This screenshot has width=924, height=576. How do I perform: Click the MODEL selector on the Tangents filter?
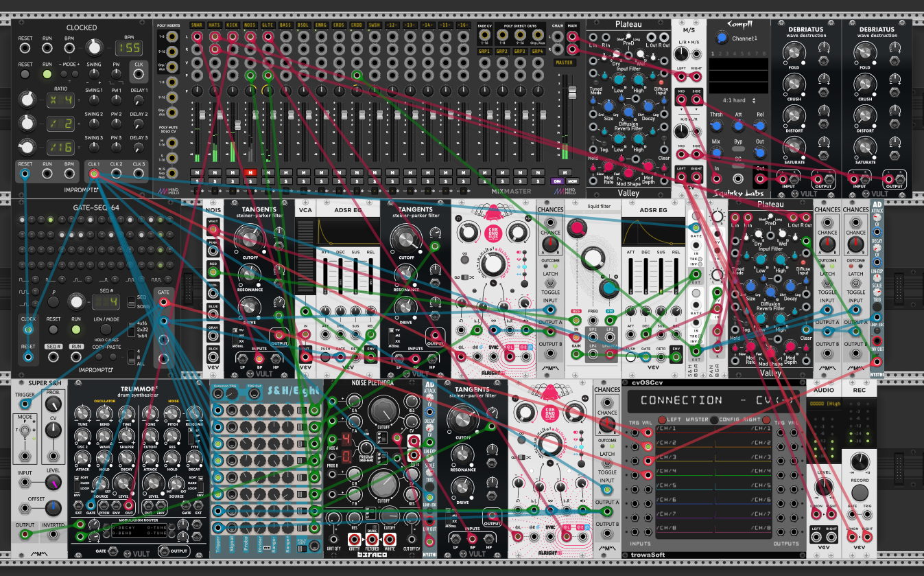pos(235,336)
